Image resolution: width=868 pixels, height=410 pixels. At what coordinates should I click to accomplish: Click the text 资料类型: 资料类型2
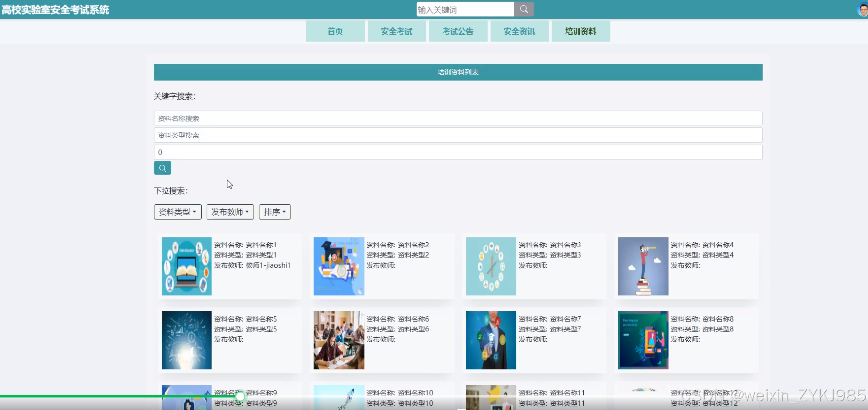(x=398, y=255)
